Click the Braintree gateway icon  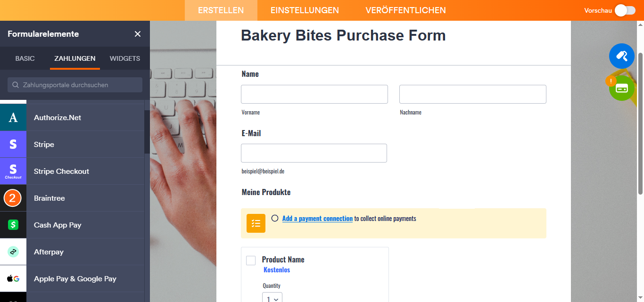pos(13,198)
